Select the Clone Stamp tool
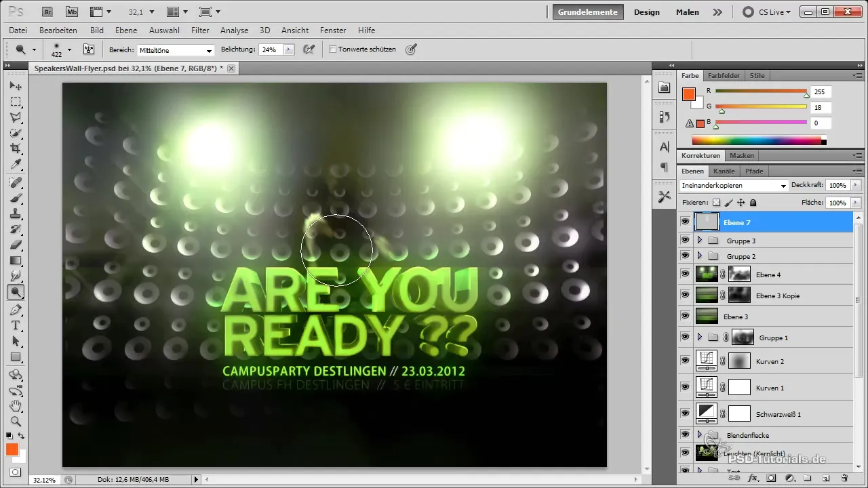868x488 pixels. (15, 213)
